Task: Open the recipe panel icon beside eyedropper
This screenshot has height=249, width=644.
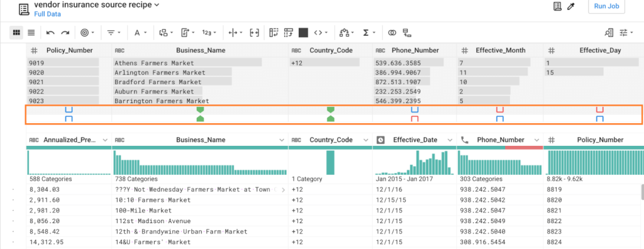Action: click(x=557, y=6)
